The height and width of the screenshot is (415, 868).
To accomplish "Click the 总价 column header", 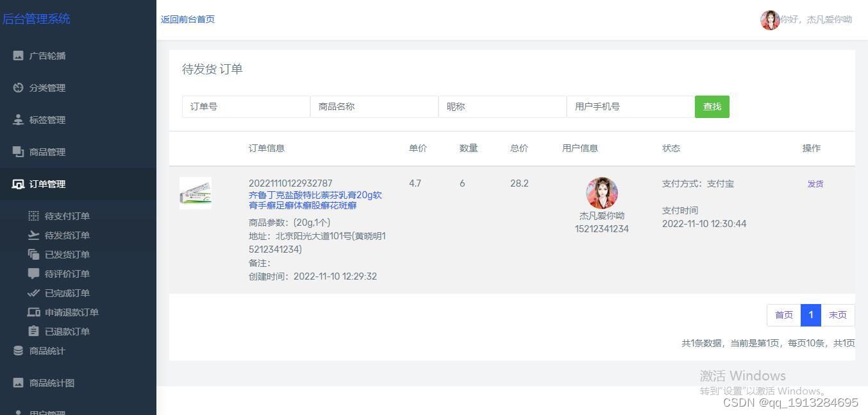I will 519,148.
